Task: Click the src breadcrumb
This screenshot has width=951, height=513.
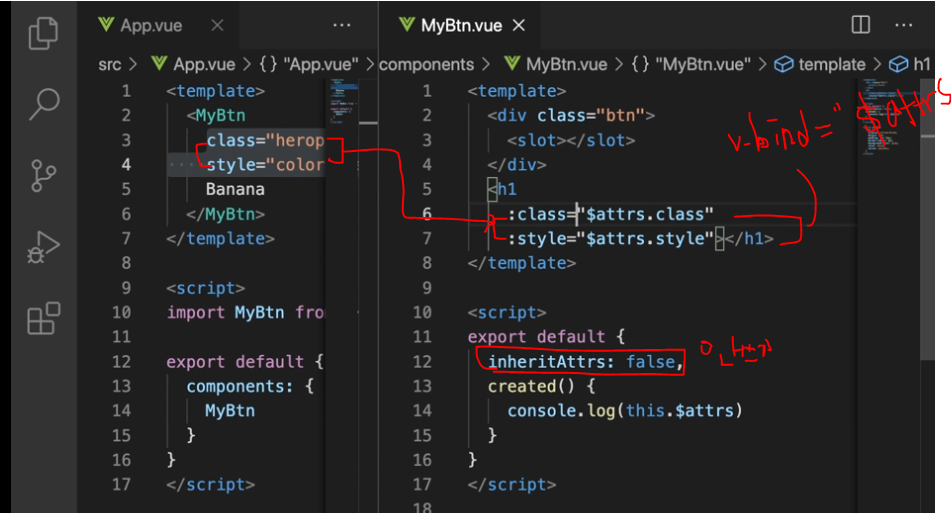Action: 110,64
